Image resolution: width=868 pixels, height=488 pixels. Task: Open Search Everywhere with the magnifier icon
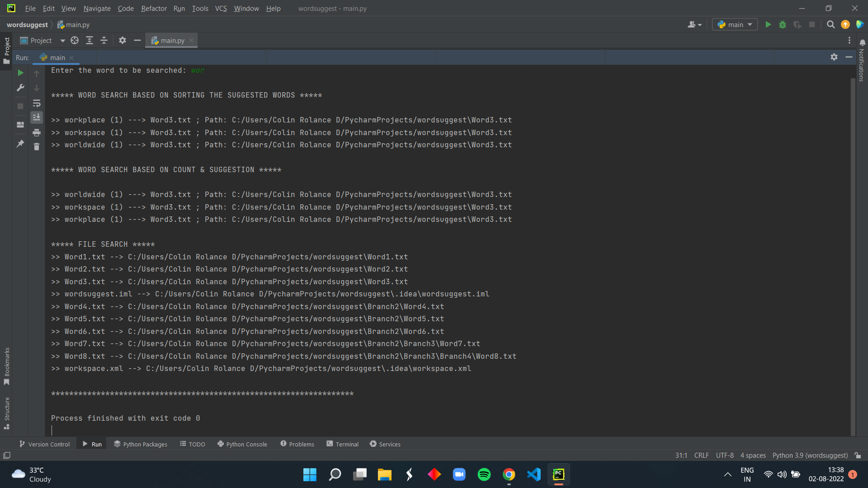click(830, 25)
